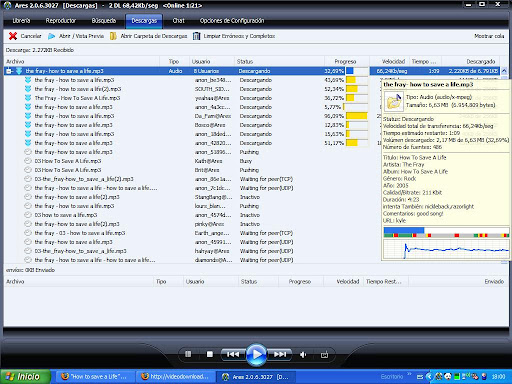
Task: Click clock icon of Kath@Ares queued source
Action: coord(28,161)
